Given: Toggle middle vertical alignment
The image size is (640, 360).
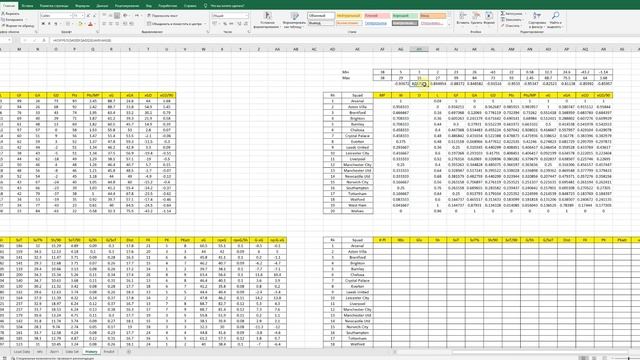Looking at the screenshot, I should [x=110, y=16].
